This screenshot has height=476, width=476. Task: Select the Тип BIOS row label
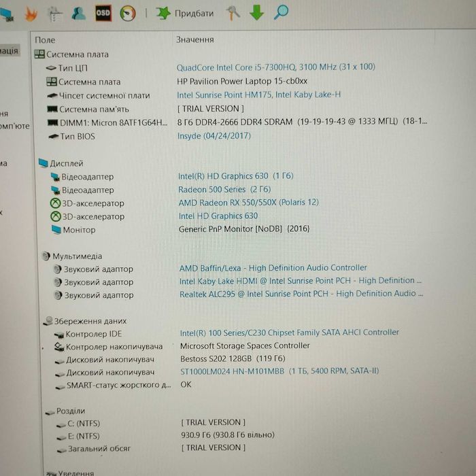(x=78, y=136)
